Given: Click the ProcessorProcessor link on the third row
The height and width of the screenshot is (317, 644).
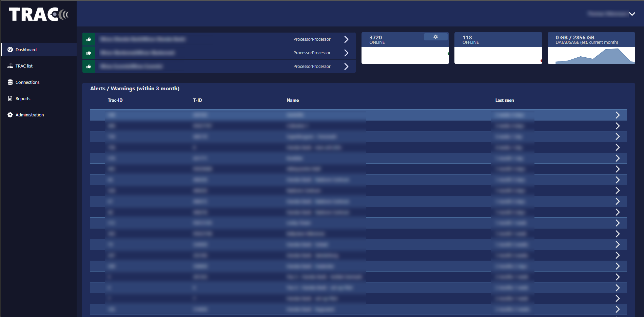Looking at the screenshot, I should [x=312, y=66].
